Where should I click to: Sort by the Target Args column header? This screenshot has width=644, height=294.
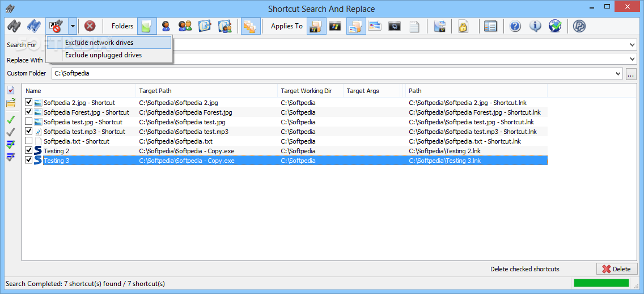pos(372,91)
